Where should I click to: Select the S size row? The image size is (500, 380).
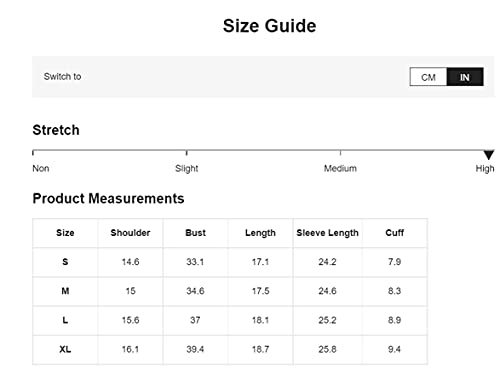tap(230, 262)
